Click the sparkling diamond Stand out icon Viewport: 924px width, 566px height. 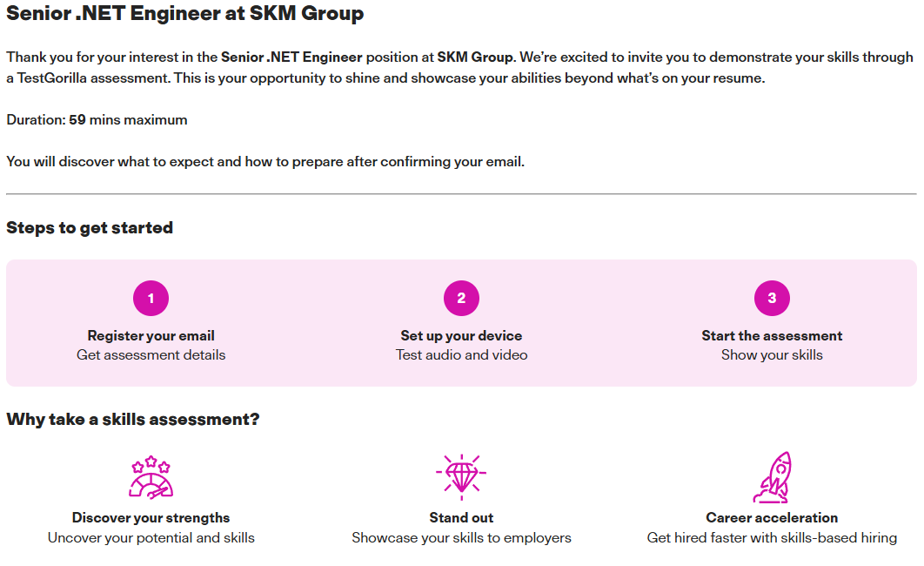click(461, 477)
